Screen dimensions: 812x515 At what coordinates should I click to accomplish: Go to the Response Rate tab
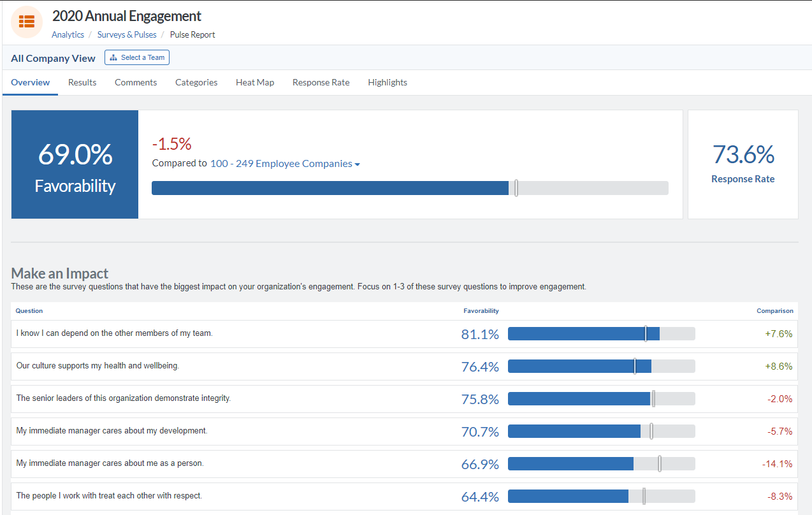click(321, 82)
